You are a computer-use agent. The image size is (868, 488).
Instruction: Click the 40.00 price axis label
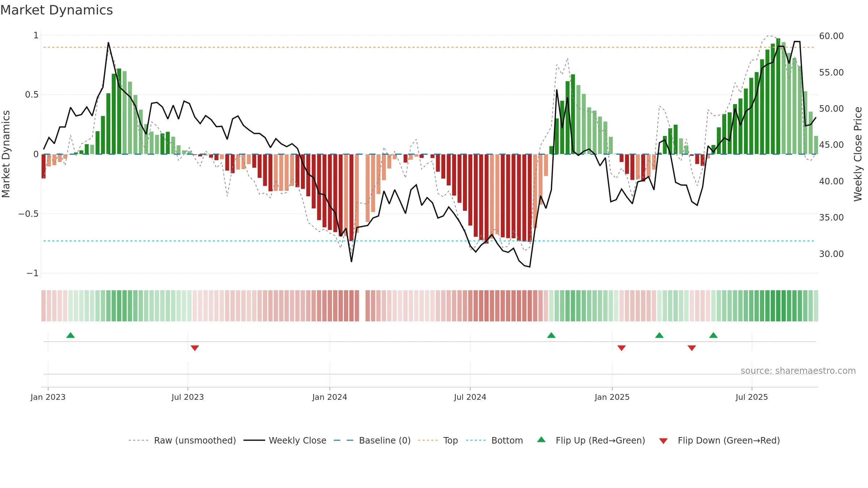point(831,181)
